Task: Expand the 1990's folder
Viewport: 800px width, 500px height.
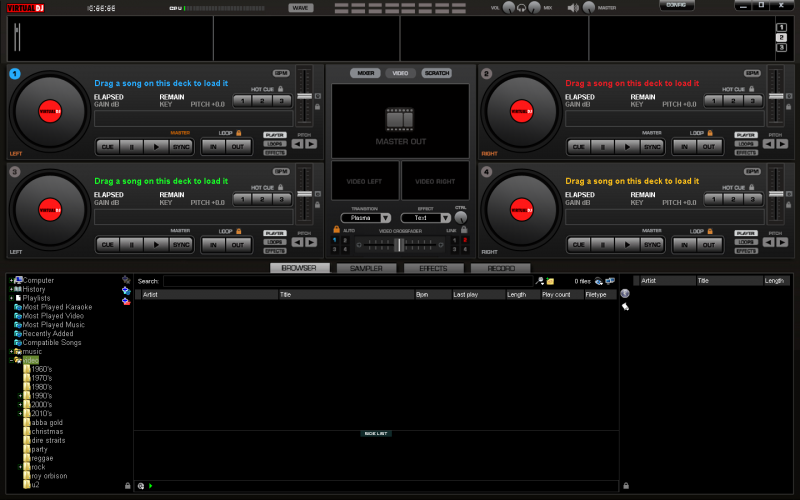Action: tap(20, 396)
